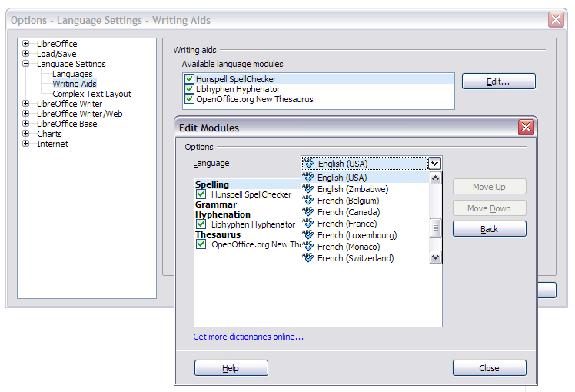Click the spellcheck icon beside French (Monaco)
This screenshot has width=575, height=392.
point(309,247)
